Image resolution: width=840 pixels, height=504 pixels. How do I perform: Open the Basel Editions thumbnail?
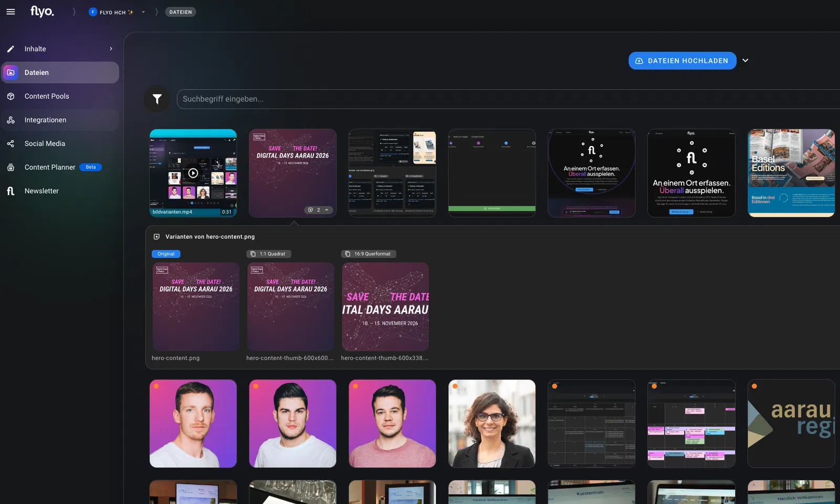(x=791, y=173)
